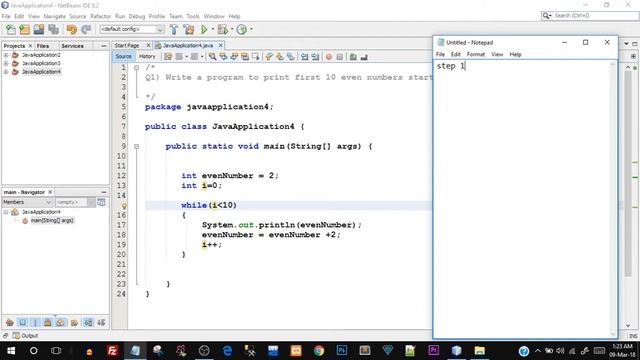Screen dimensions: 640x360
Task: Click the New File toolbar icon
Action: [11, 29]
